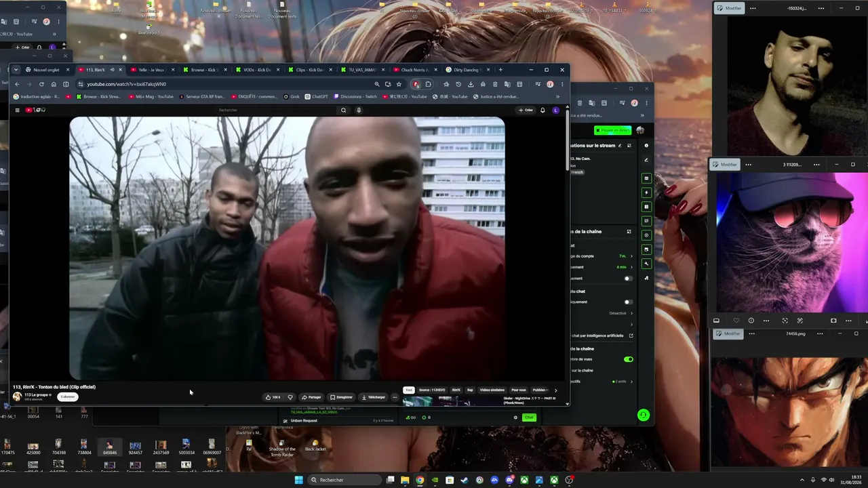Open YouTube notifications bell
This screenshot has height=488, width=868.
[x=542, y=110]
